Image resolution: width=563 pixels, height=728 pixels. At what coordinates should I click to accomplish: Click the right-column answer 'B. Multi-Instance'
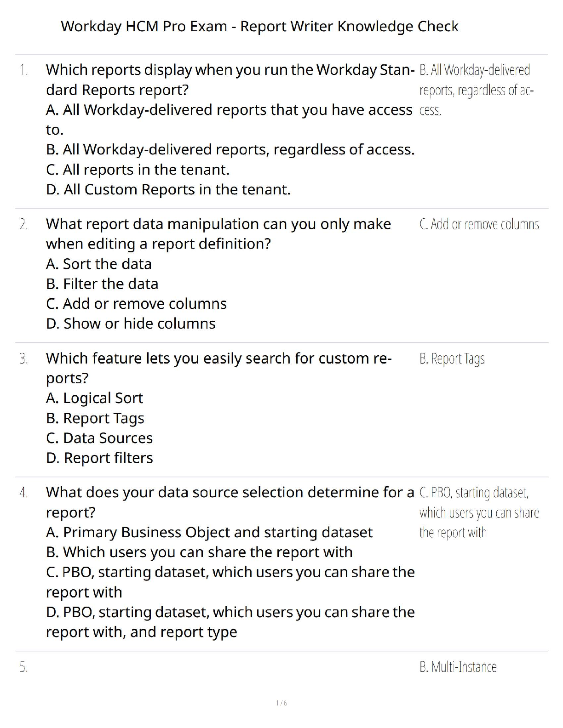458,667
